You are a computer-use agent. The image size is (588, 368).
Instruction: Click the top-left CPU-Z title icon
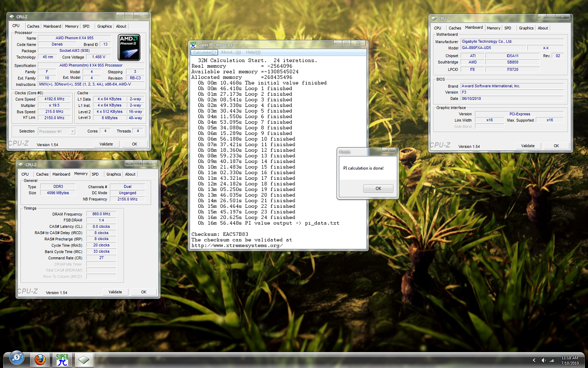[12, 16]
